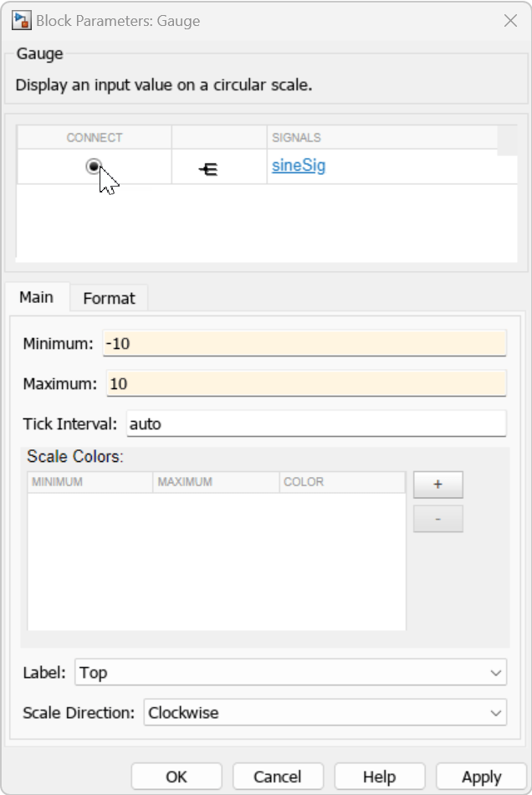This screenshot has width=532, height=795.
Task: Open Help for the Gauge block
Action: point(379,776)
